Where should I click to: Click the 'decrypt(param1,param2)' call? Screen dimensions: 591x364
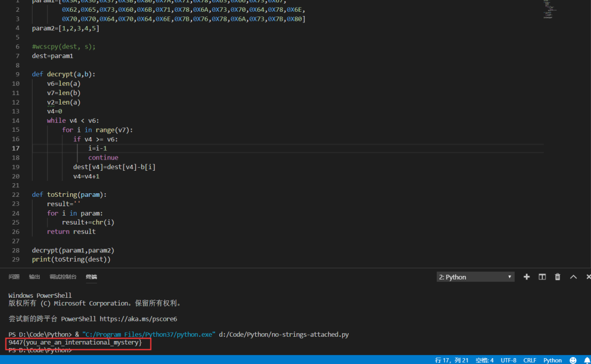pyautogui.click(x=73, y=250)
